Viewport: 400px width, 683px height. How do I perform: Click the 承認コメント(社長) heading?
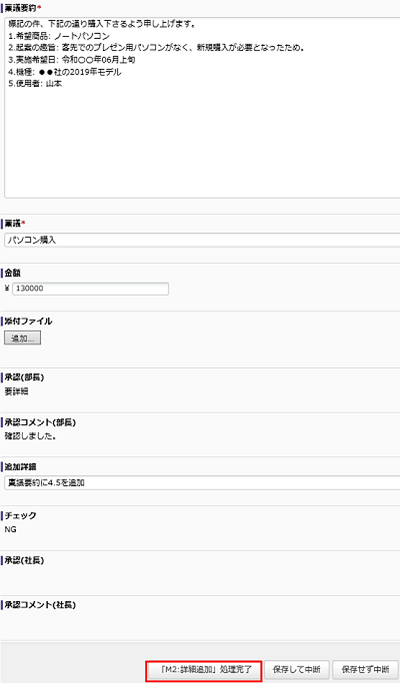[x=40, y=605]
